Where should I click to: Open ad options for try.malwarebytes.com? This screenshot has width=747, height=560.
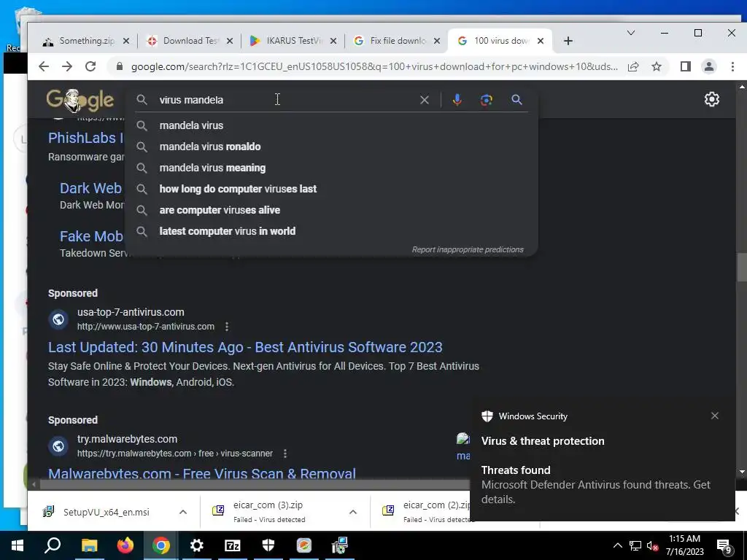pos(285,454)
